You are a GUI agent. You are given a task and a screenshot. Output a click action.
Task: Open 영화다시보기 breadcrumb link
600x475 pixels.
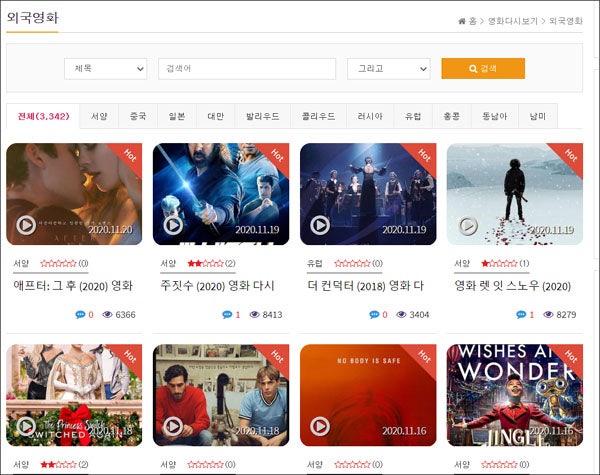coord(513,21)
